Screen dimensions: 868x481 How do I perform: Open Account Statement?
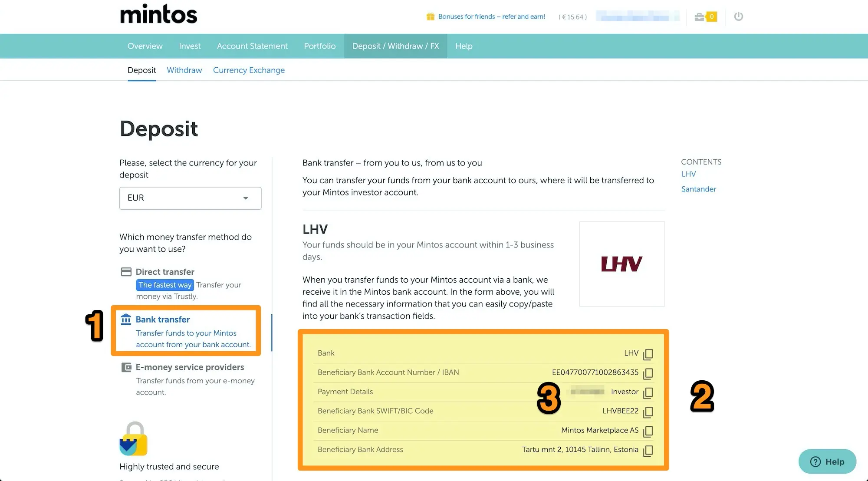click(252, 46)
